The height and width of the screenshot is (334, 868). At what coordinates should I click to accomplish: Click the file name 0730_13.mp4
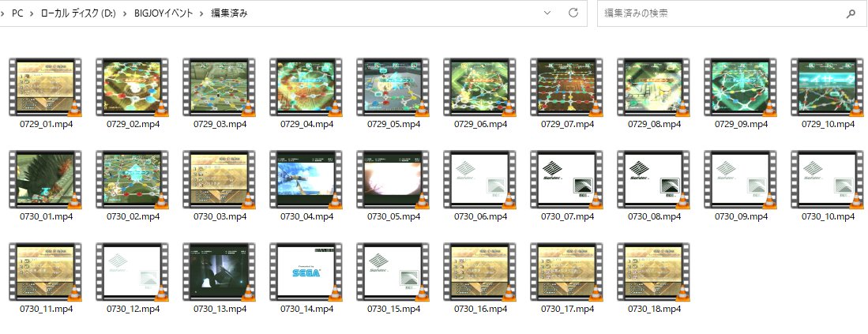pyautogui.click(x=220, y=309)
